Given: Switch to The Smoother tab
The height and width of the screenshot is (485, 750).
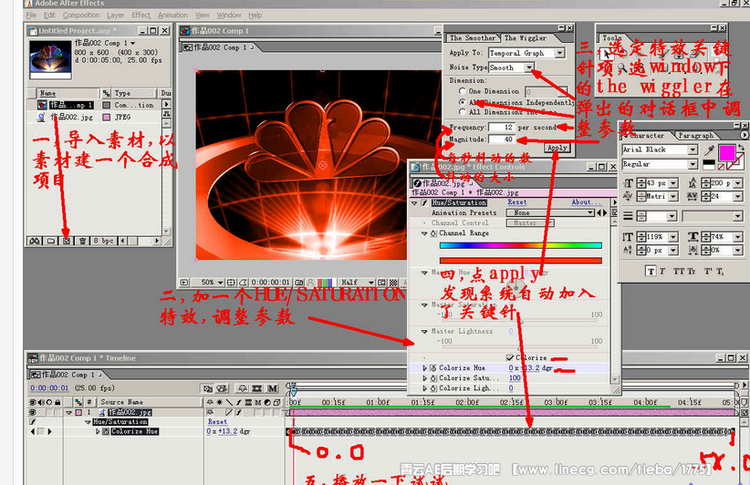Looking at the screenshot, I should click(473, 38).
